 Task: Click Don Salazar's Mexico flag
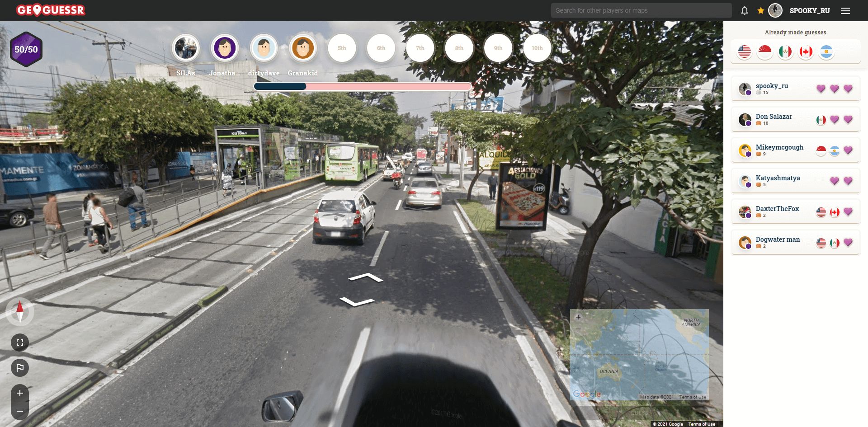click(821, 120)
